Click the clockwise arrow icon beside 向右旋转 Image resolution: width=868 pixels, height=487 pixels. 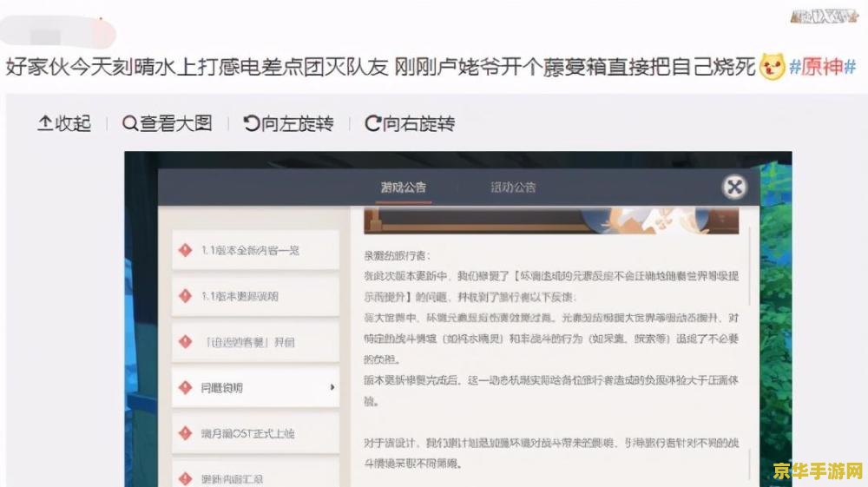(372, 123)
